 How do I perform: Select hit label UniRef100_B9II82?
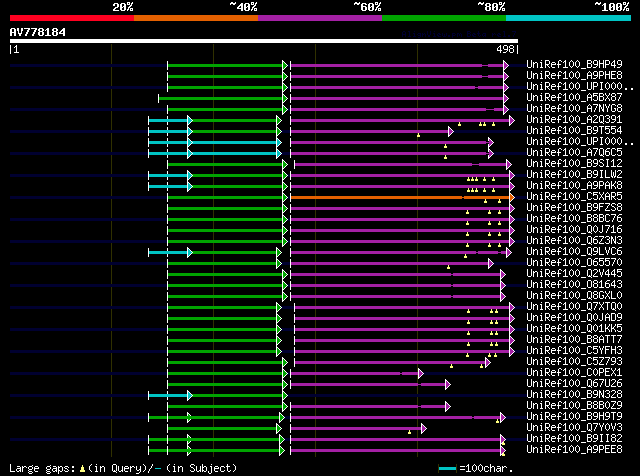click(x=574, y=439)
